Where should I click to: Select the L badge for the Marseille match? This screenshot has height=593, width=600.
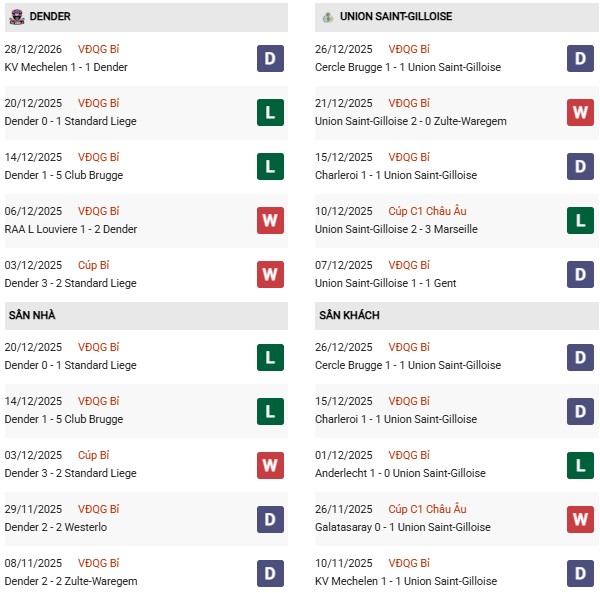(580, 221)
